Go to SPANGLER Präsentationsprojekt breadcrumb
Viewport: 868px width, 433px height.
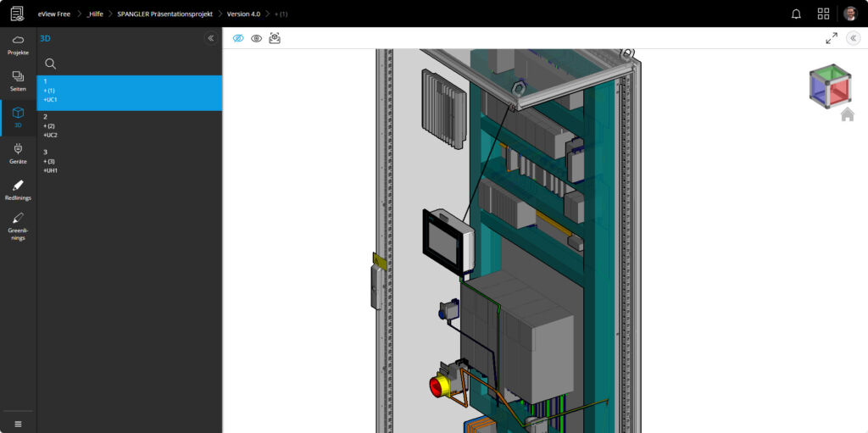click(x=164, y=14)
